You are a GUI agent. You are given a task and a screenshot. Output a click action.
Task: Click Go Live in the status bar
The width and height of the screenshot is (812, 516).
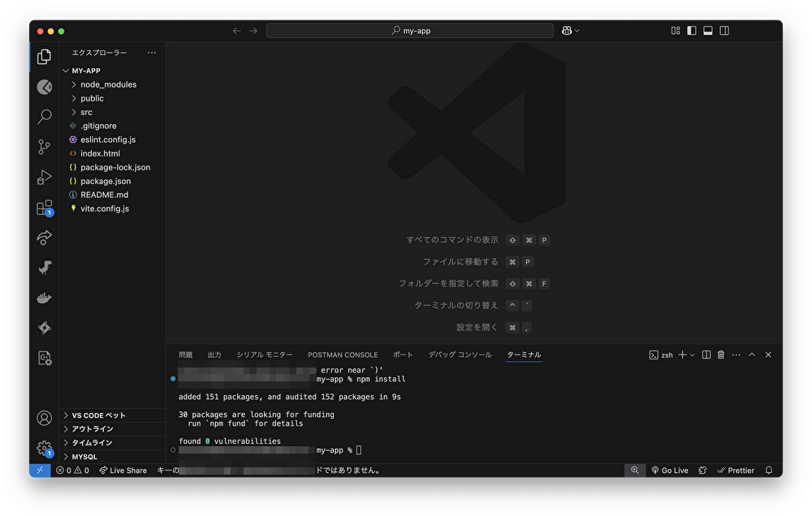tap(669, 471)
